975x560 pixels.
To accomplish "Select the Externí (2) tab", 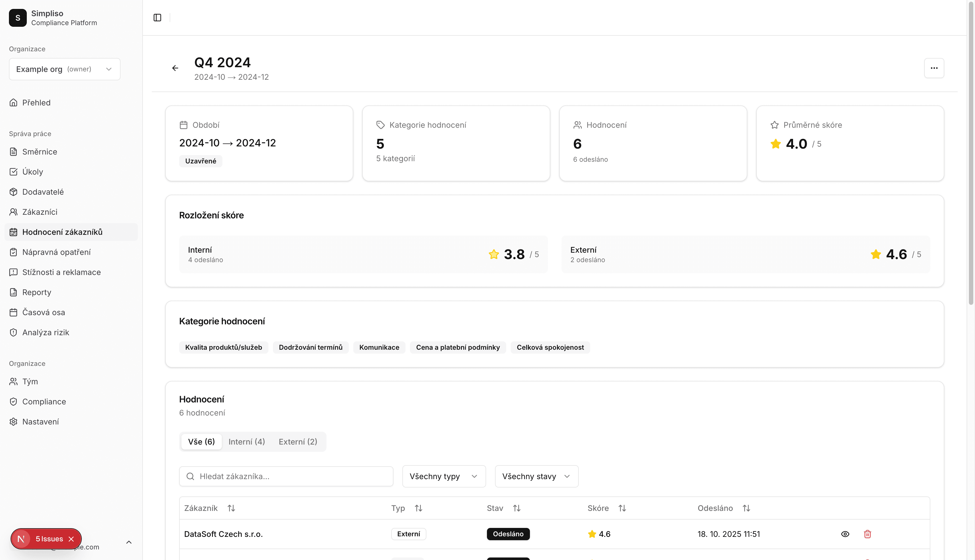I will pyautogui.click(x=298, y=441).
